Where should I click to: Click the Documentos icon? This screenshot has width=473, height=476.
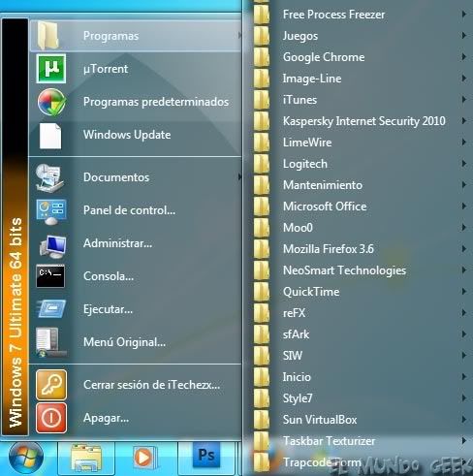(49, 177)
